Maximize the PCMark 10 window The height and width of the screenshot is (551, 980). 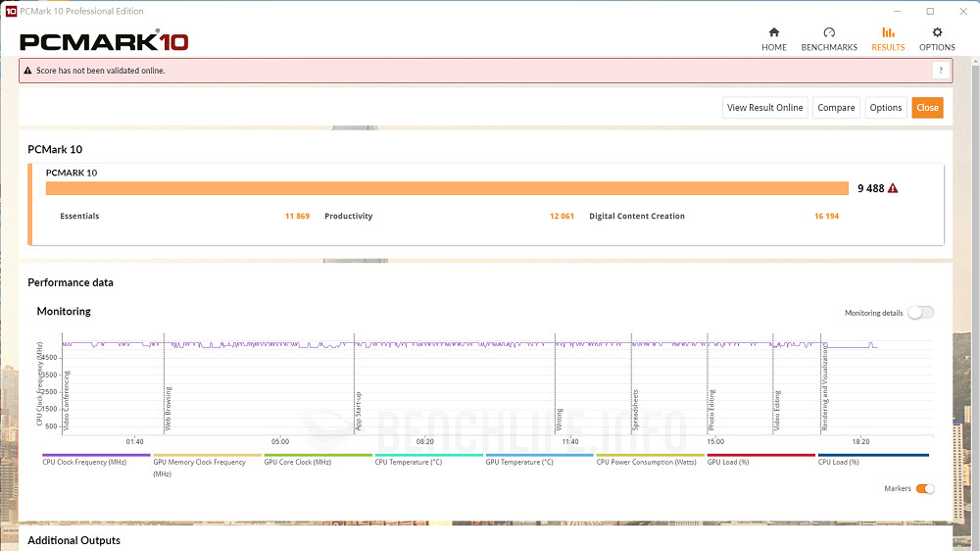tap(930, 11)
